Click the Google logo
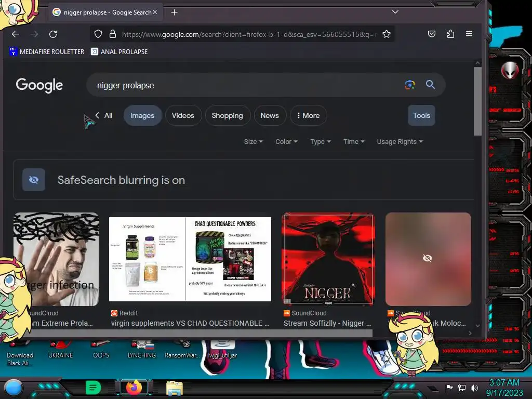The width and height of the screenshot is (532, 399). click(39, 85)
